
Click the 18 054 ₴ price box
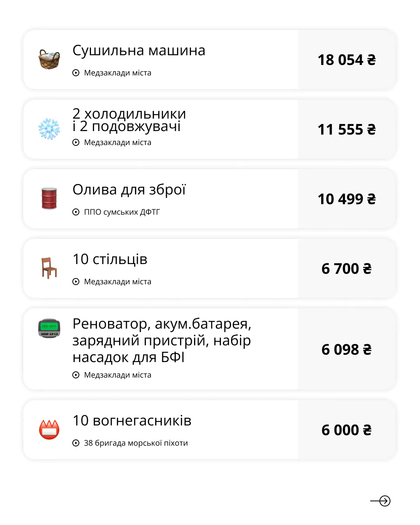pyautogui.click(x=346, y=60)
